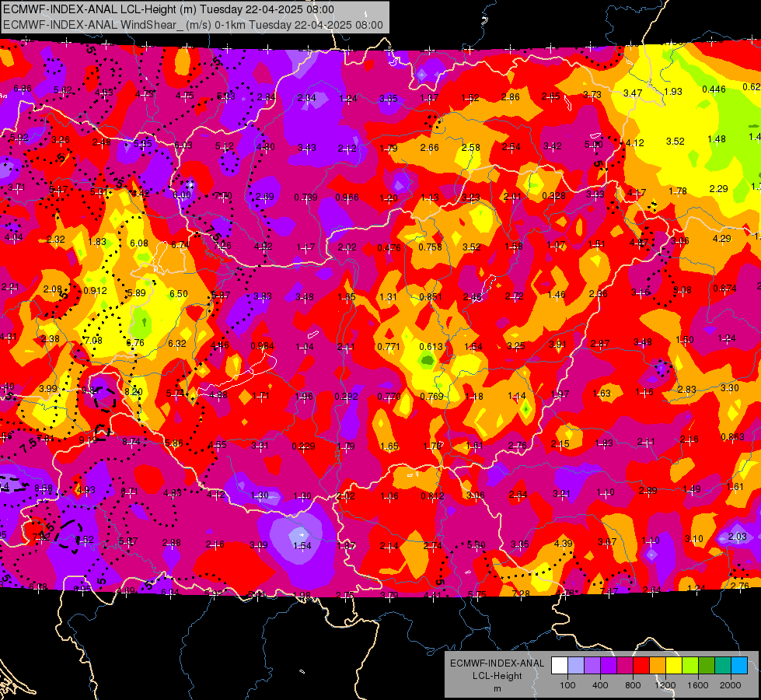Screen dimensions: 761x700
Task: Click the legend tick label 2000
Action: click(x=731, y=685)
